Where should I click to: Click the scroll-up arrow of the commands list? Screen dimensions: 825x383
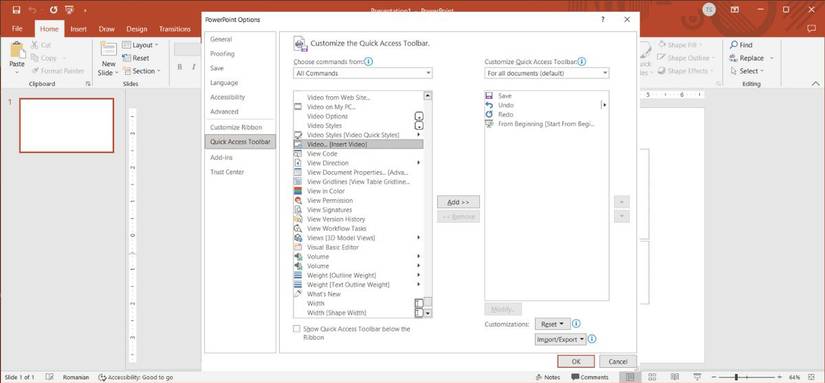427,96
